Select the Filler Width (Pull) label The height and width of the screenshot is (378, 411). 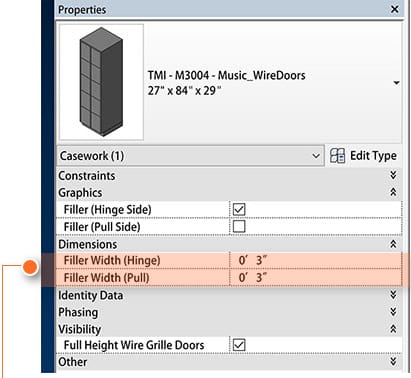tap(106, 278)
